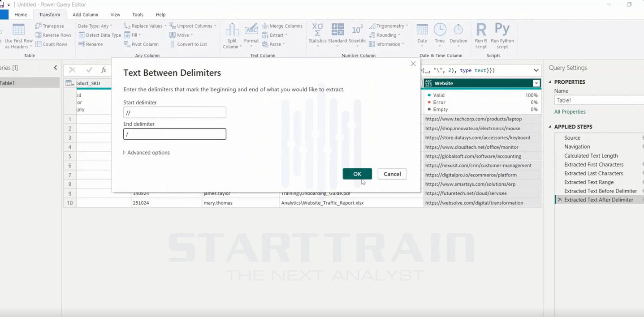Switch to the Tools tab
The width and height of the screenshot is (644, 317).
pyautogui.click(x=138, y=15)
